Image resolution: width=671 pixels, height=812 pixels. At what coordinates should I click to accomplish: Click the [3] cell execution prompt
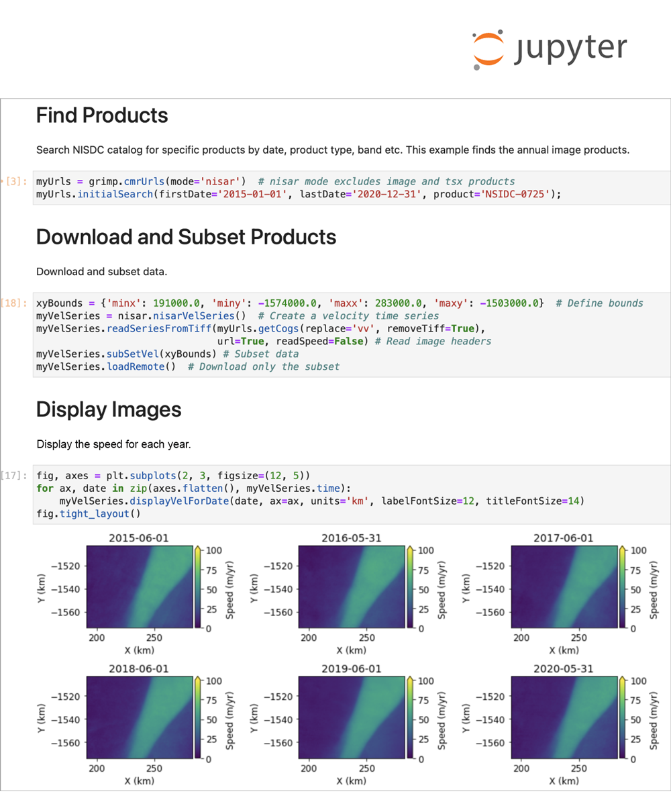15,181
